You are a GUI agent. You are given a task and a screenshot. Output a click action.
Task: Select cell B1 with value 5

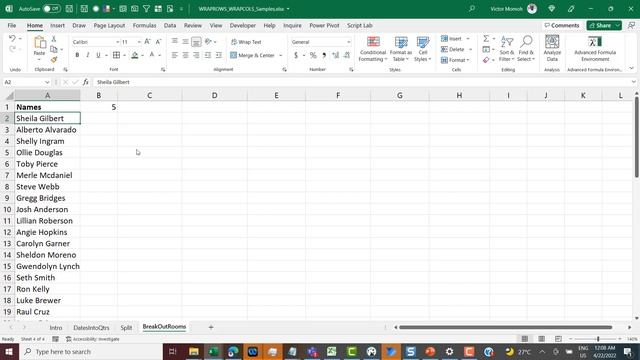(x=99, y=107)
